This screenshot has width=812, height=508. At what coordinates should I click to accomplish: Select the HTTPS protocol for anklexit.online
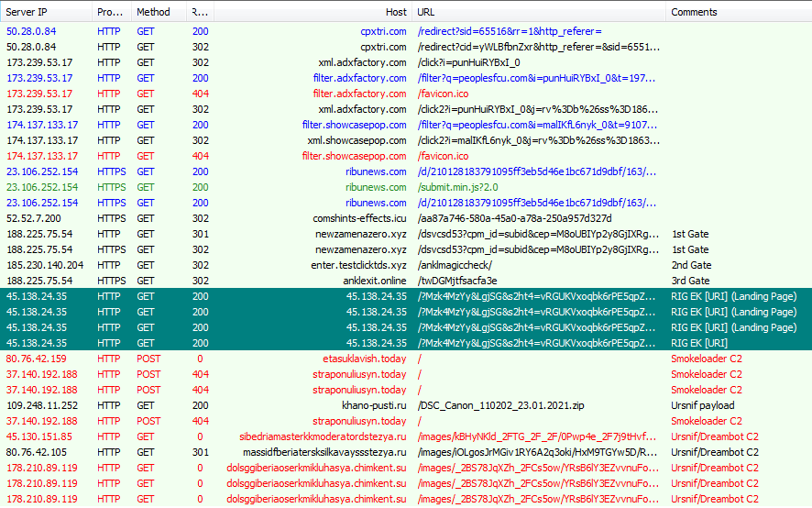pyautogui.click(x=111, y=281)
